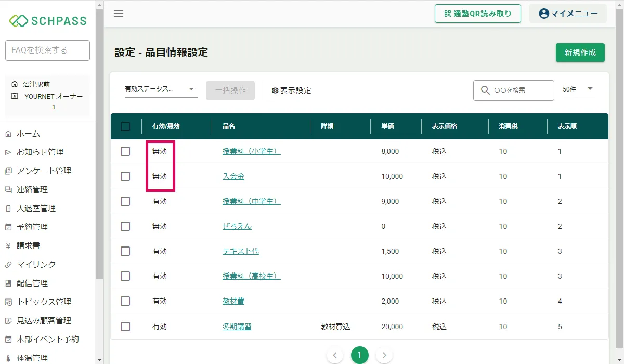624x364 pixels.
Task: Open 請求書 in the sidebar
Action: point(28,246)
